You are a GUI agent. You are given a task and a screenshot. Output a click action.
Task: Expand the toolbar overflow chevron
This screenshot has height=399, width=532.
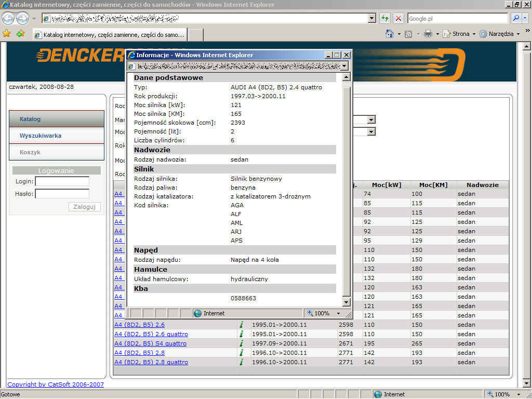point(528,31)
